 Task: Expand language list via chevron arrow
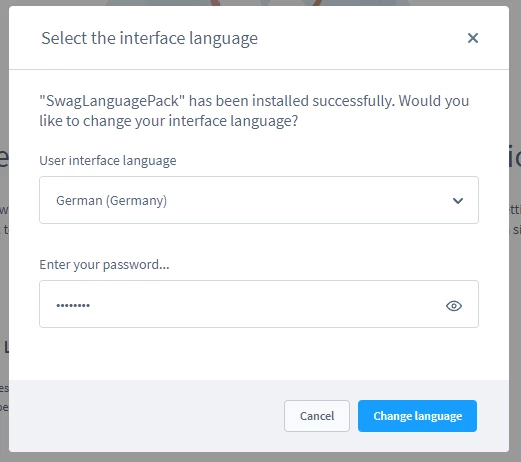point(458,201)
